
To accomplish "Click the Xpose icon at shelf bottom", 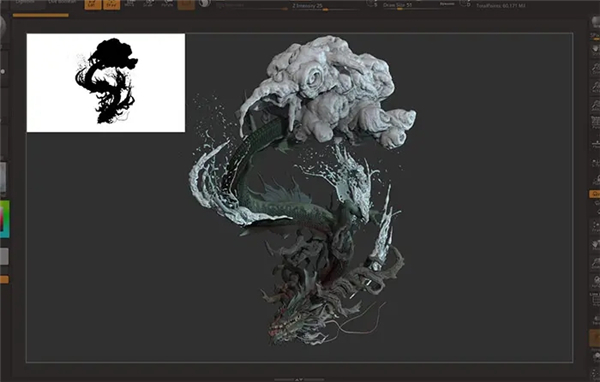I will point(595,373).
